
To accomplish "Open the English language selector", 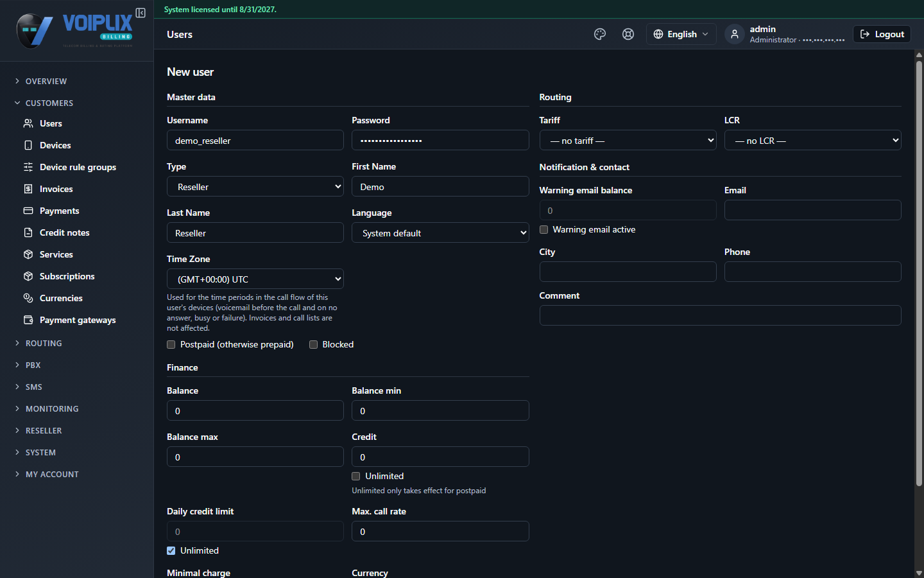I will [x=681, y=34].
